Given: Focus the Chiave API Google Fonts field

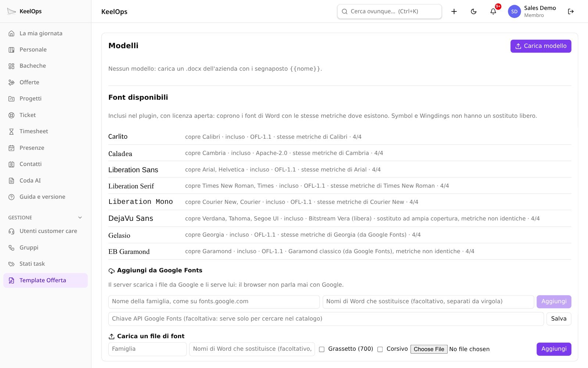Looking at the screenshot, I should click(326, 319).
